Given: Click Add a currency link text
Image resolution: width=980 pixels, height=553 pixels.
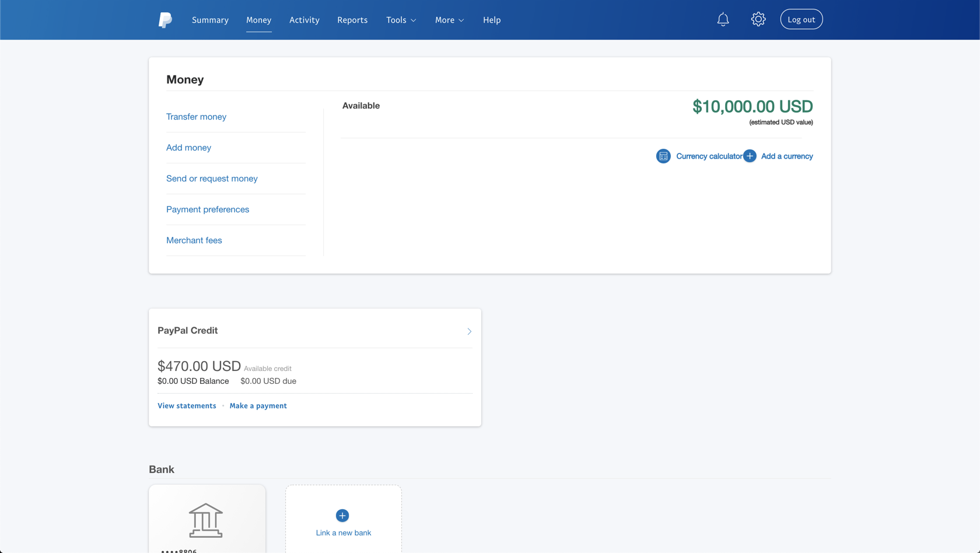Looking at the screenshot, I should click(x=787, y=156).
